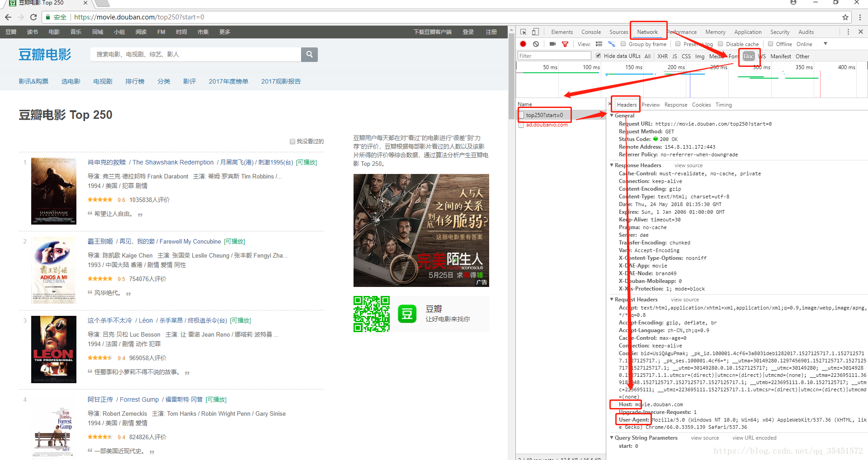This screenshot has width=868, height=460.
Task: Open Chrome's three-dot menu
Action: 860,17
